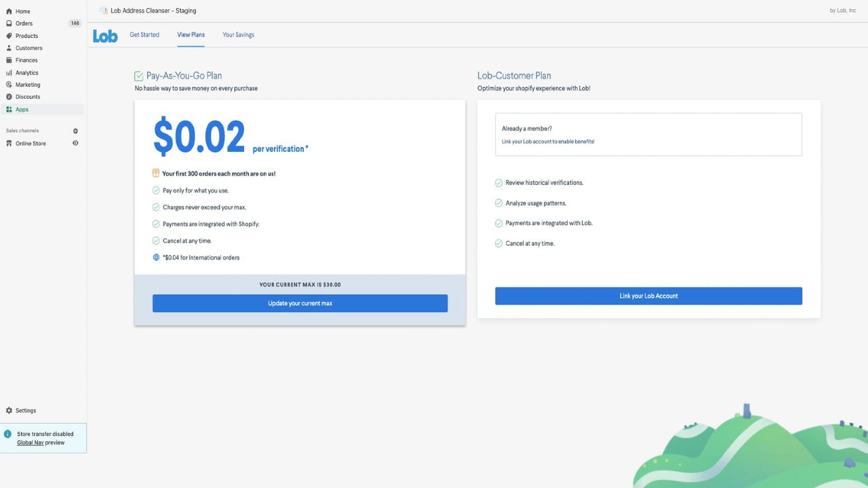This screenshot has height=488, width=868.
Task: Click the Update your current max button
Action: (x=300, y=303)
